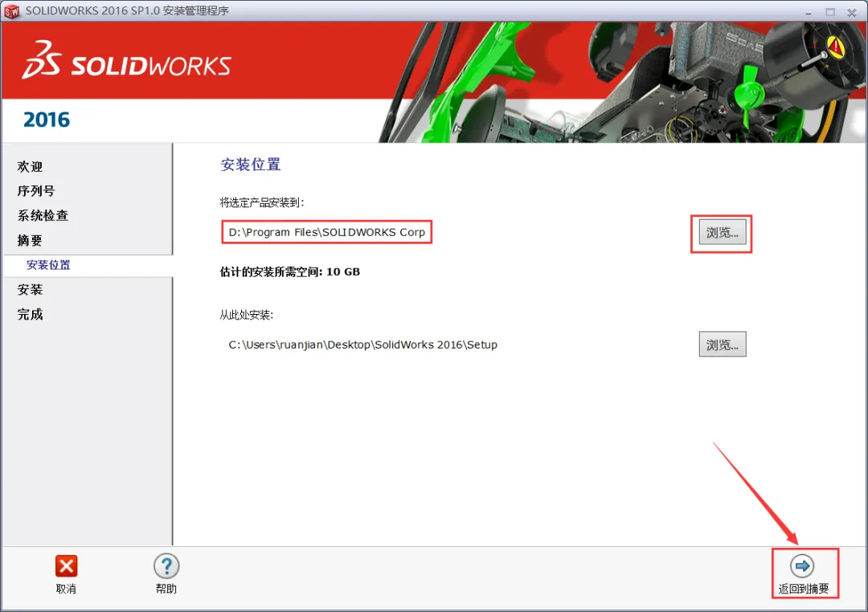Viewport: 868px width, 612px height.
Task: Click the estimated space 10 GB text
Action: tap(290, 271)
